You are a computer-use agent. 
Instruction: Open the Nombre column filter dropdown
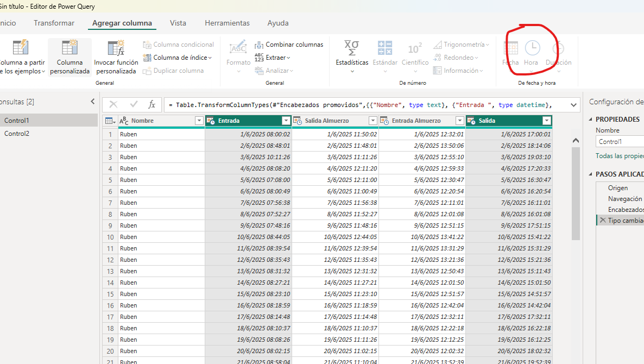tap(199, 121)
